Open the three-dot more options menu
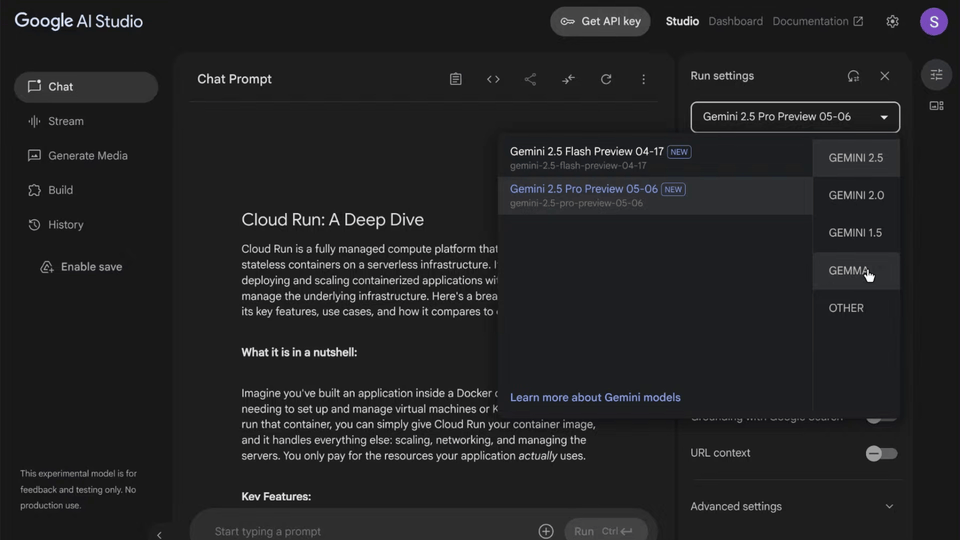Viewport: 960px width, 540px height. click(643, 79)
